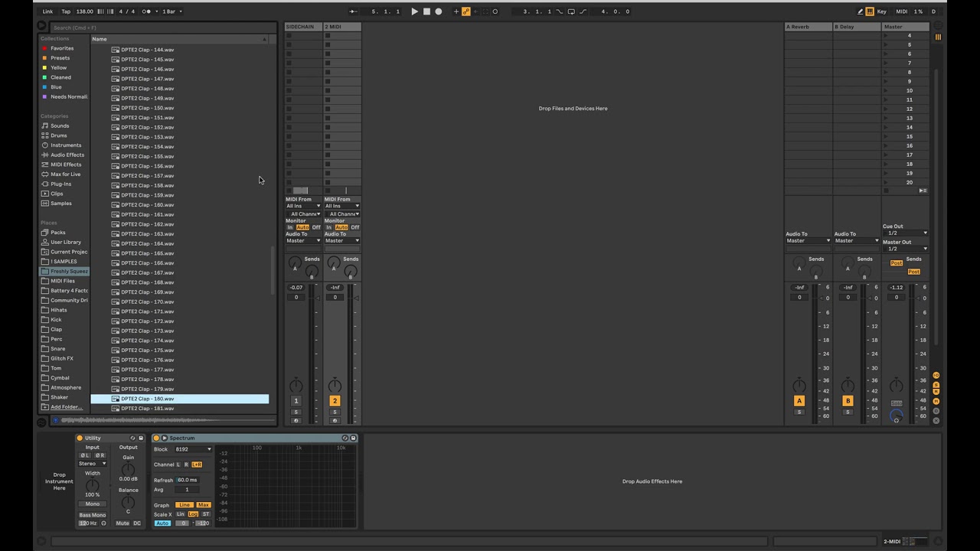
Task: Toggle the Utility Mono switch
Action: (92, 504)
